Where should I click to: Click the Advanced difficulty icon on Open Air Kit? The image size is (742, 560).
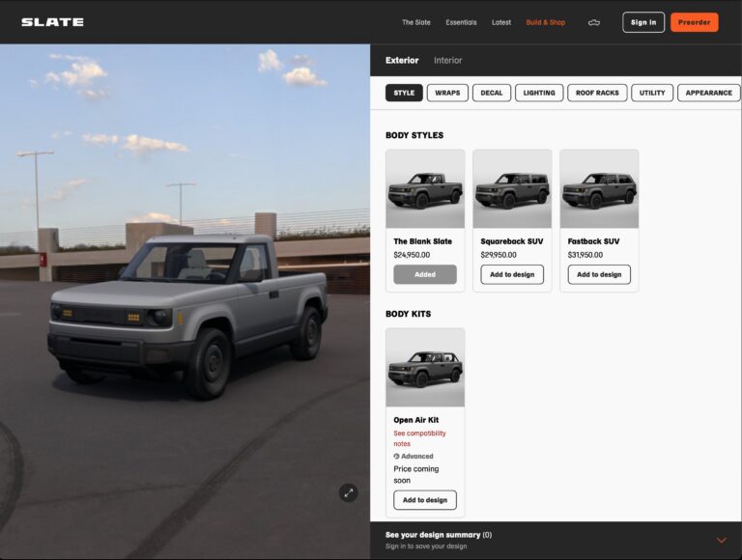pyautogui.click(x=396, y=456)
